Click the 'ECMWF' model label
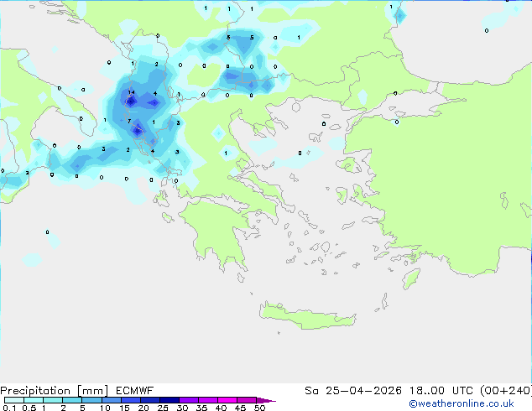This screenshot has width=532, height=411. pyautogui.click(x=135, y=391)
